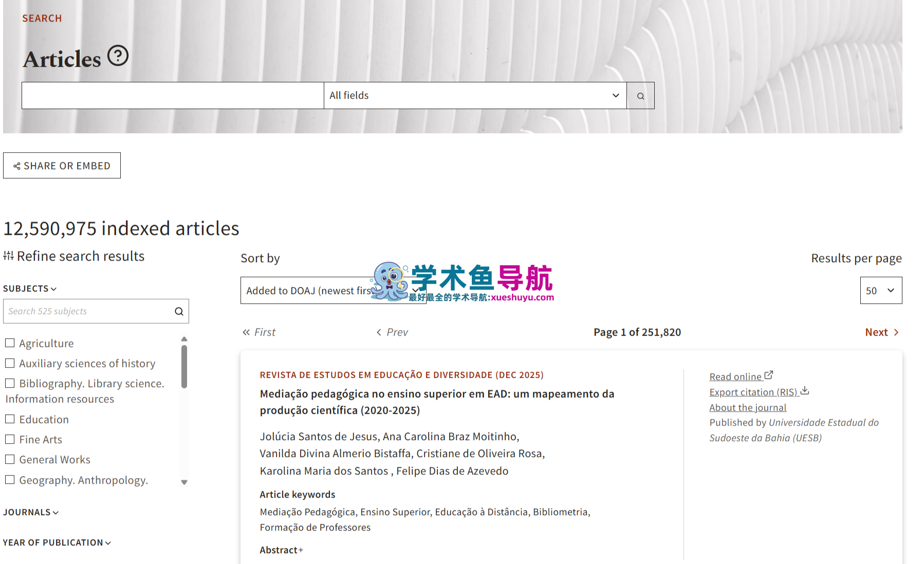Screen dimensions: 924x564
Task: Collapse the Subjects filter section
Action: pos(30,288)
